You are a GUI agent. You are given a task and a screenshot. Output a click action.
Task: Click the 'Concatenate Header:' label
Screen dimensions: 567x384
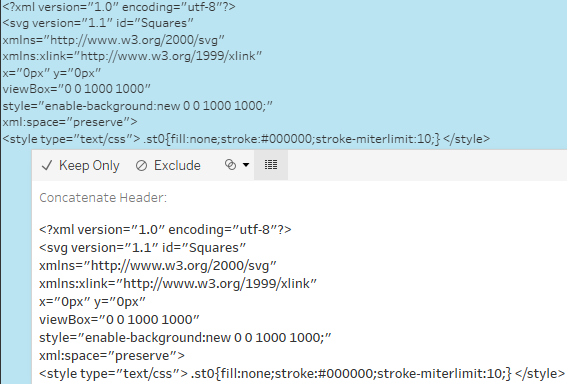pyautogui.click(x=103, y=198)
